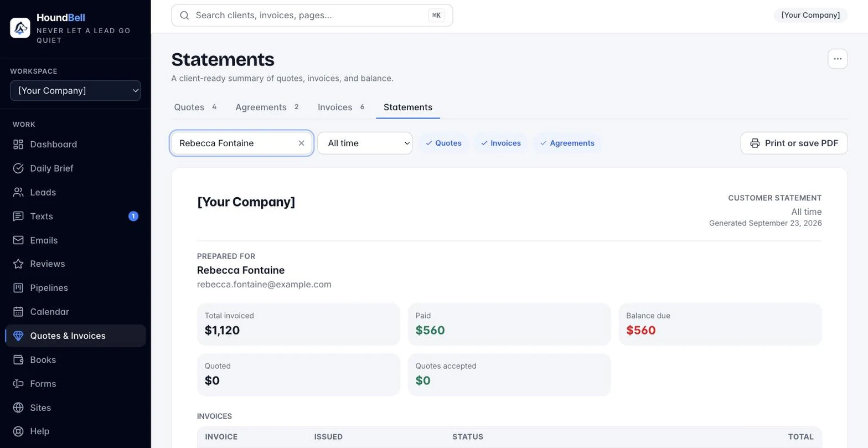
Task: Focus the search clients, invoices, pages field
Action: (312, 16)
